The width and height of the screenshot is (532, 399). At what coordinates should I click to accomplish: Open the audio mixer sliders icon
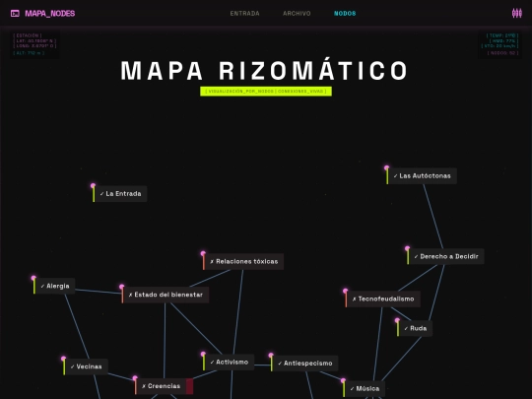click(x=516, y=13)
